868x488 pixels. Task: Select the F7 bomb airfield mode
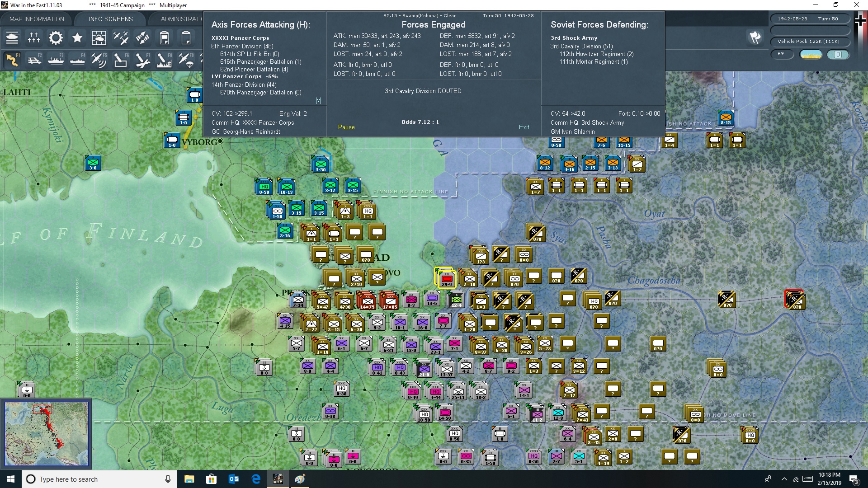142,60
